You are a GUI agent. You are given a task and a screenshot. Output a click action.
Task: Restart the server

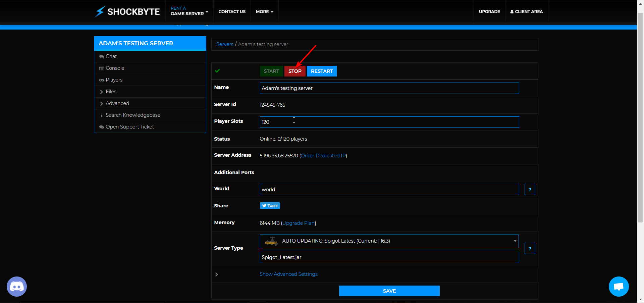[322, 71]
